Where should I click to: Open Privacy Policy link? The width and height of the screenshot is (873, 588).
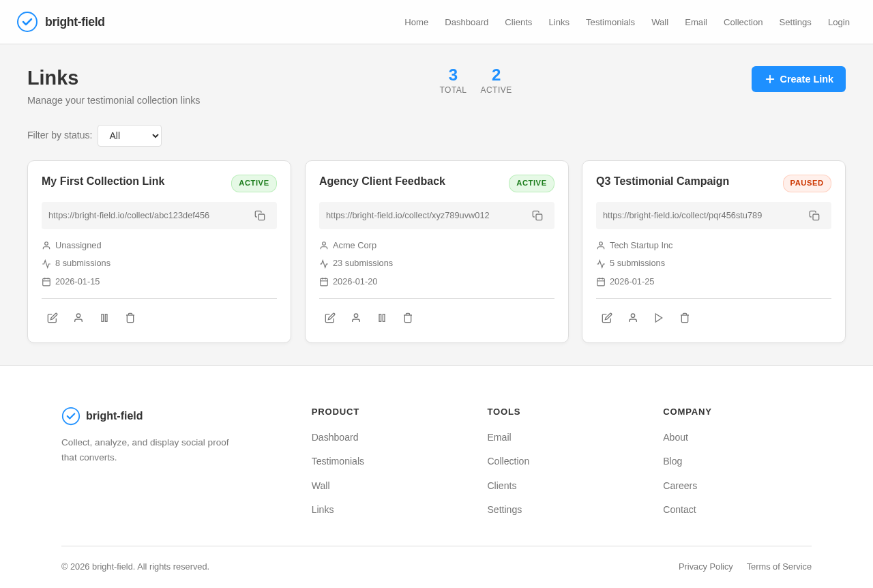[x=706, y=566]
